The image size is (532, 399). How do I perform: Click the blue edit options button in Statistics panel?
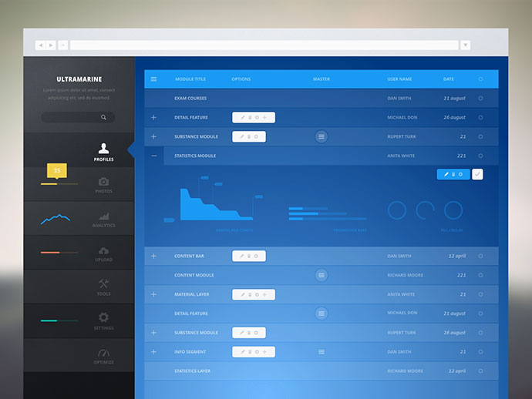453,174
